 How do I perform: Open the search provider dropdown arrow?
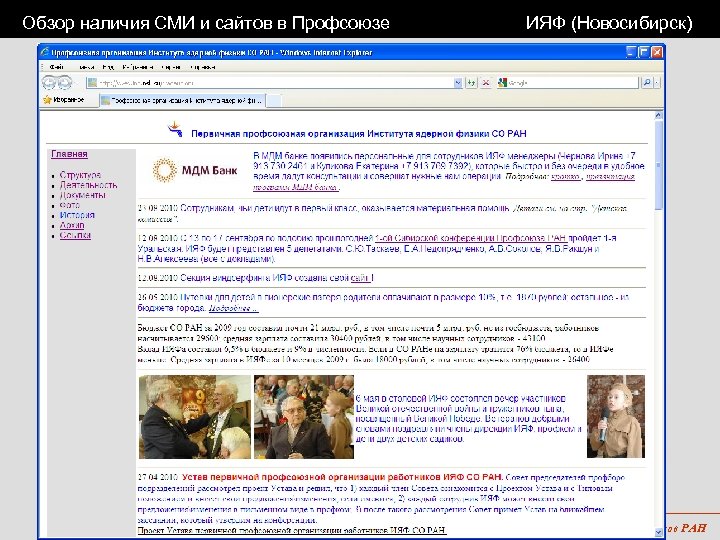[x=657, y=83]
